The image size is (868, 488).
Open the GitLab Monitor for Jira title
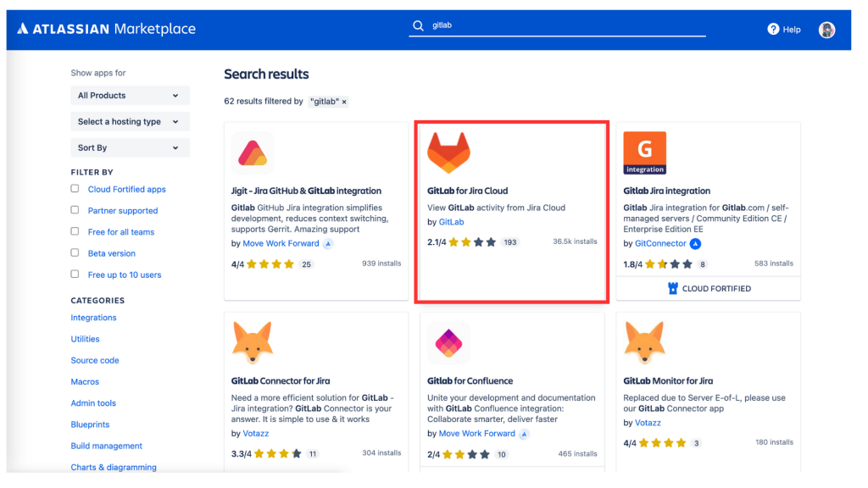(668, 381)
